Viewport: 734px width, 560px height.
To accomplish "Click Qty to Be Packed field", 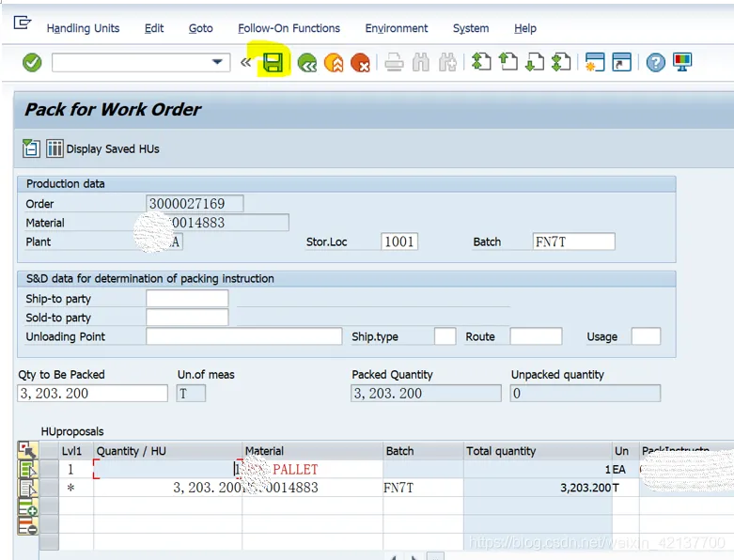I will pos(93,394).
